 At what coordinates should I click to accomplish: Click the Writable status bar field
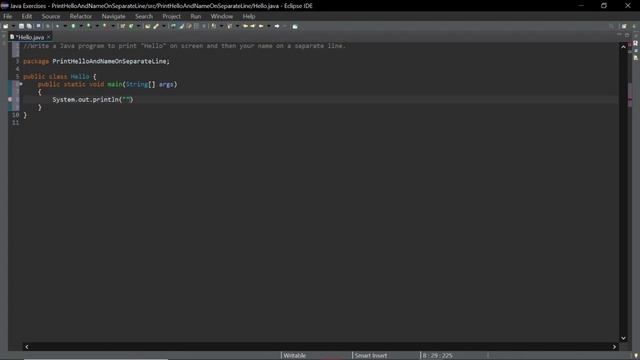pos(294,356)
